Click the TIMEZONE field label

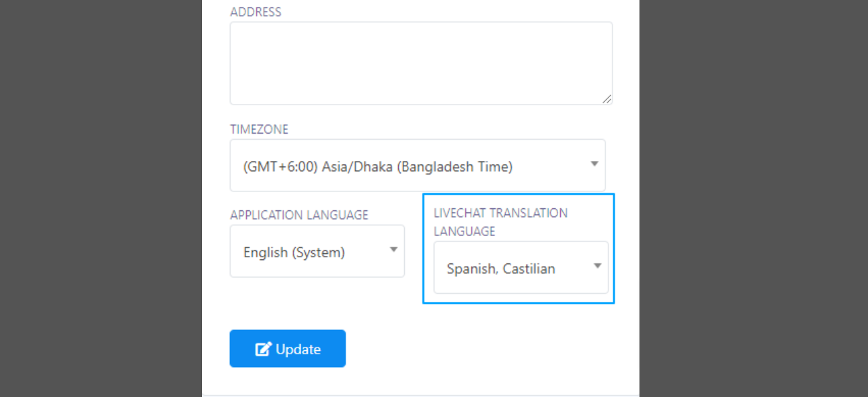tap(259, 130)
